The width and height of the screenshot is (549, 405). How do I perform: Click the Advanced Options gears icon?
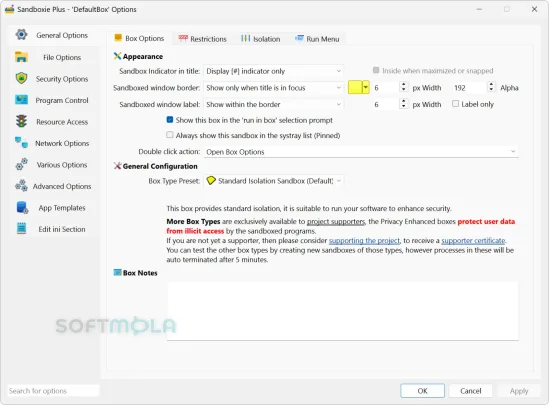(21, 186)
